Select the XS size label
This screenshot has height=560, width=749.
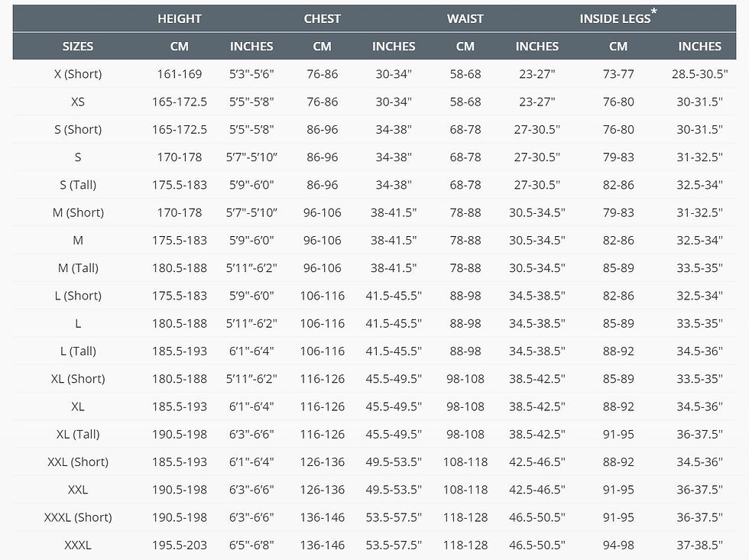pyautogui.click(x=78, y=102)
